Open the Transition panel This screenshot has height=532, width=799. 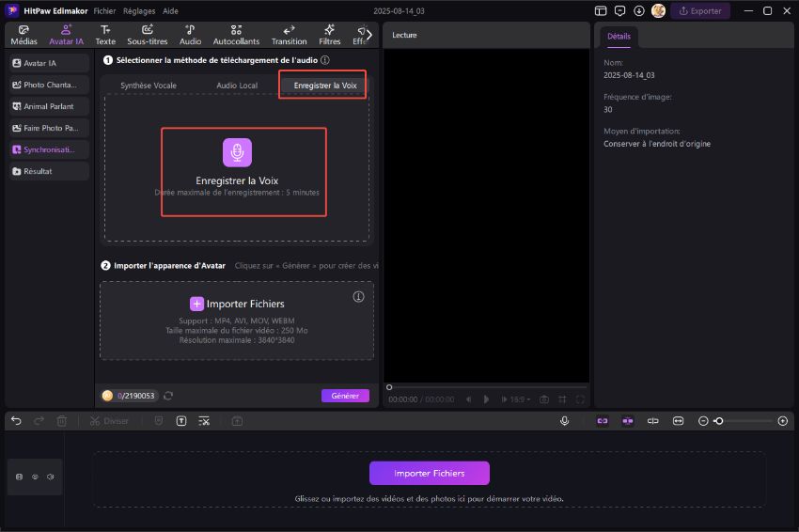289,35
